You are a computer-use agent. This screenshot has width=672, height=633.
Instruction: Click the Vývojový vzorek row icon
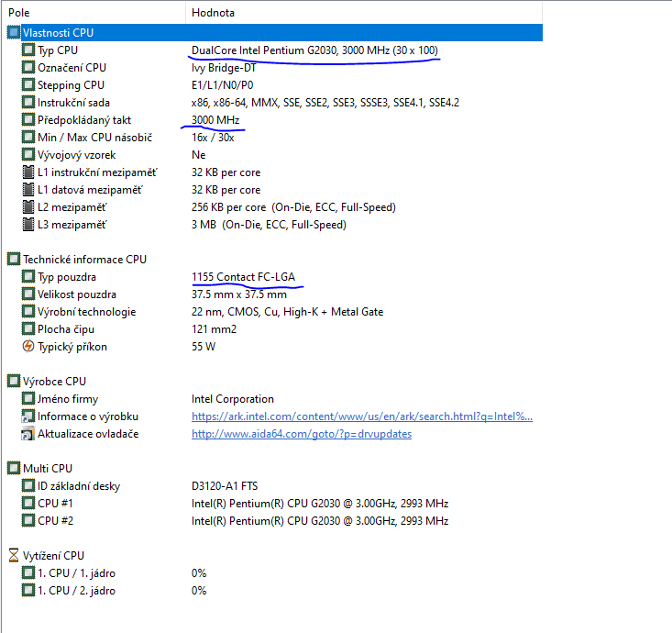coord(28,155)
